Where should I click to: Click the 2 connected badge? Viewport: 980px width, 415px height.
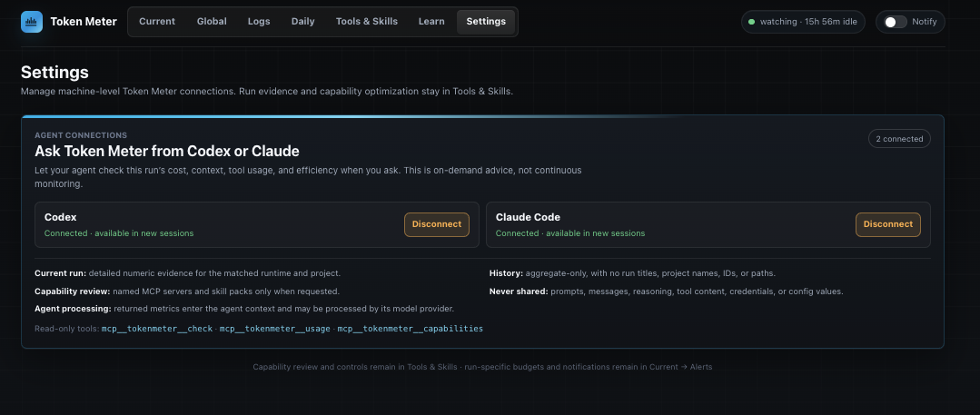(x=899, y=139)
